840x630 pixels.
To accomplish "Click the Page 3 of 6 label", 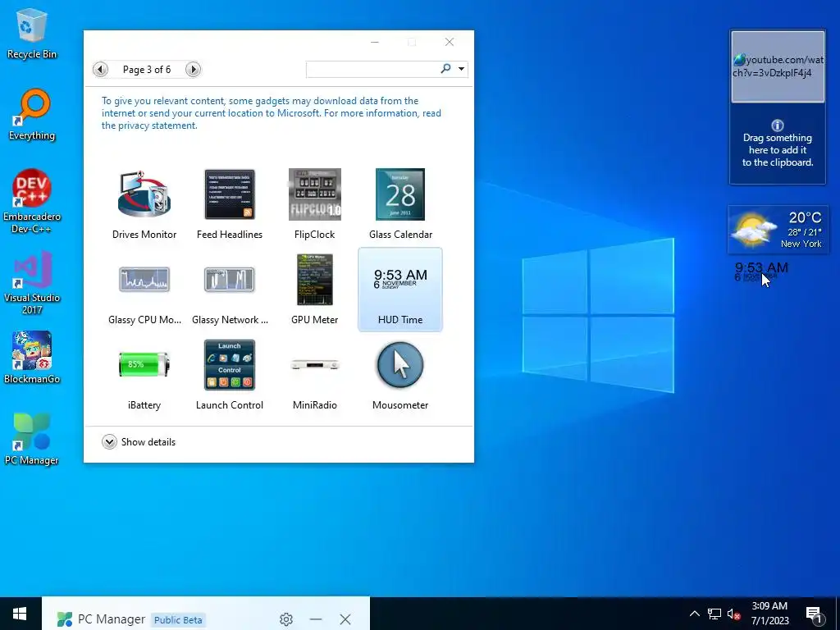I will pyautogui.click(x=147, y=70).
